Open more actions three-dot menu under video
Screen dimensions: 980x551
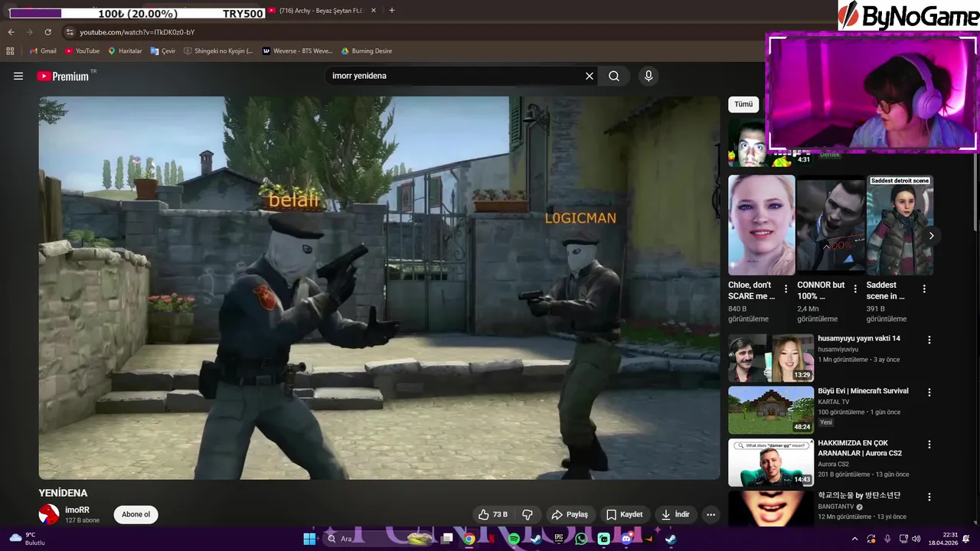[x=710, y=514]
